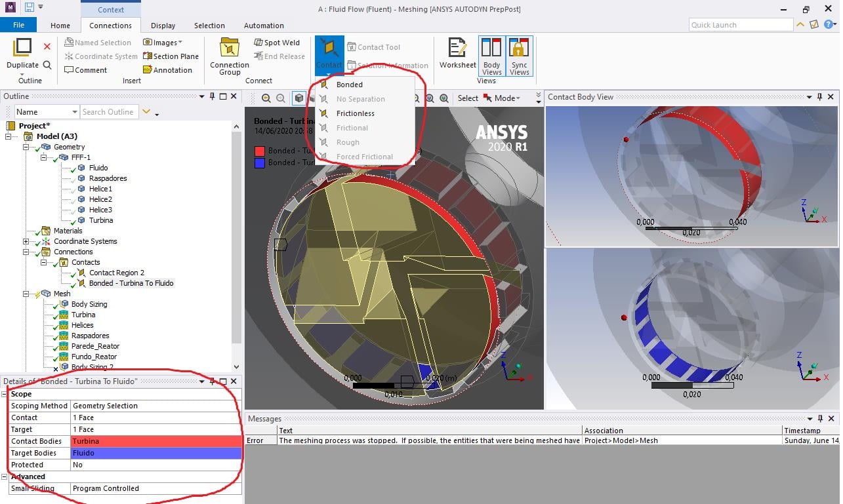This screenshot has height=504, width=843.
Task: Insert a Comment from the ribbon
Action: click(86, 70)
